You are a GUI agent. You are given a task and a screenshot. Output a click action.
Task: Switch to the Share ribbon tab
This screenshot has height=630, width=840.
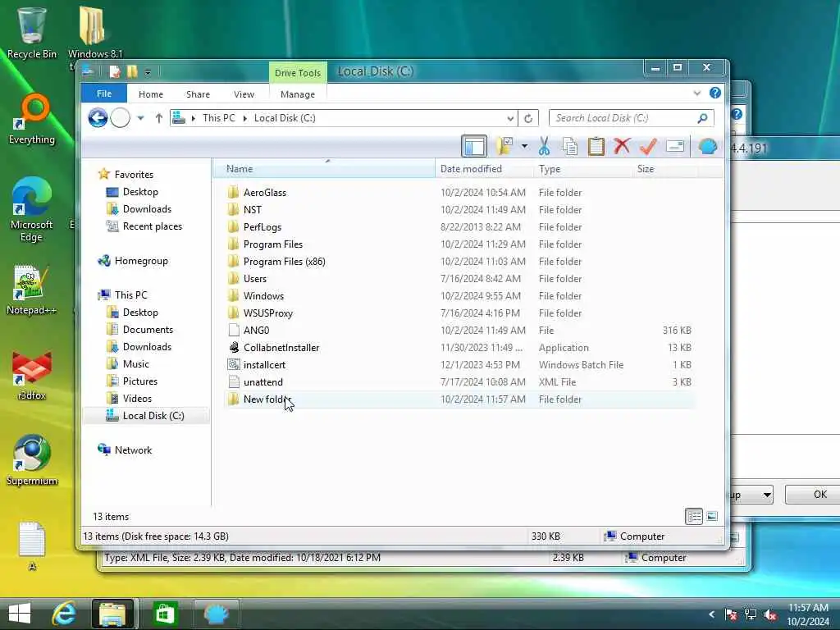[198, 94]
